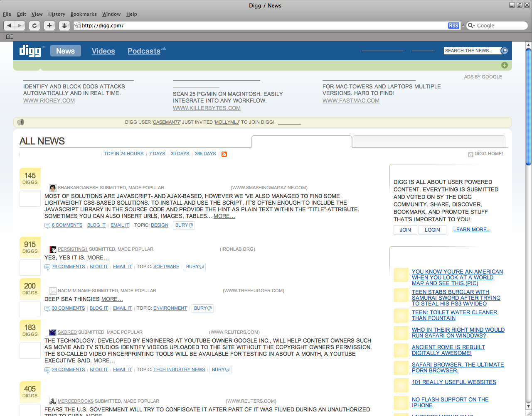This screenshot has height=416, width=532.
Task: Open the www.riorey.com ad link
Action: 49,101
